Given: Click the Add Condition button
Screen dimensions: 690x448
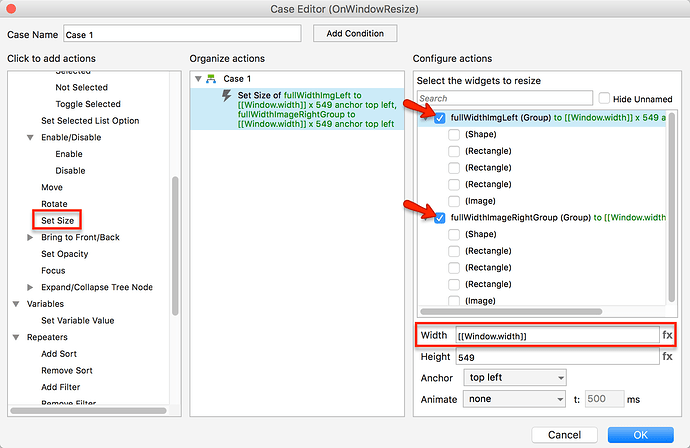Looking at the screenshot, I should click(x=355, y=34).
